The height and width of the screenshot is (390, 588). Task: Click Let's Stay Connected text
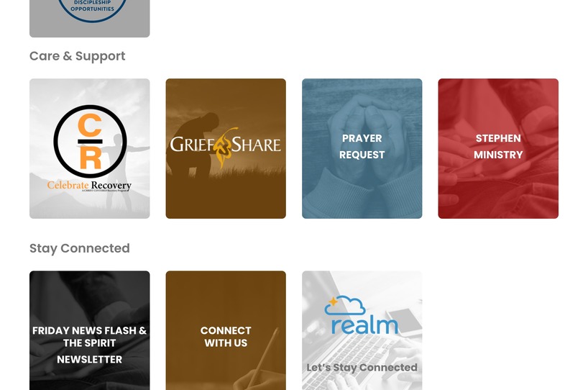(x=362, y=368)
